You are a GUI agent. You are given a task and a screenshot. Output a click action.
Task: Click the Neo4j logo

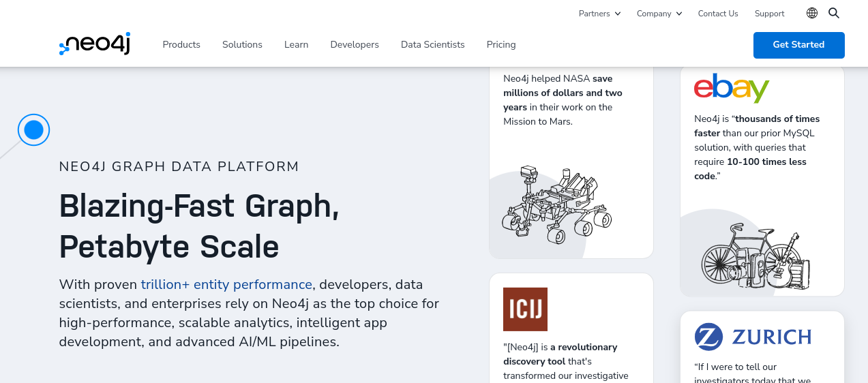click(x=95, y=44)
